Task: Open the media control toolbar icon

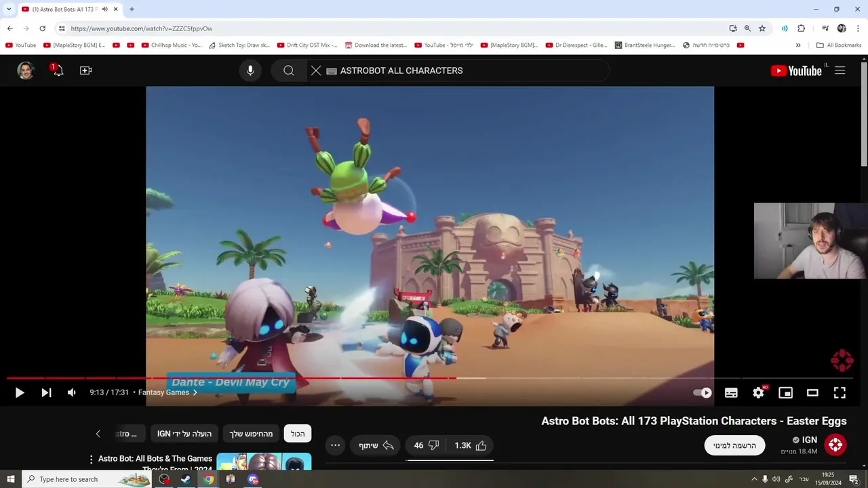Action: tap(825, 28)
